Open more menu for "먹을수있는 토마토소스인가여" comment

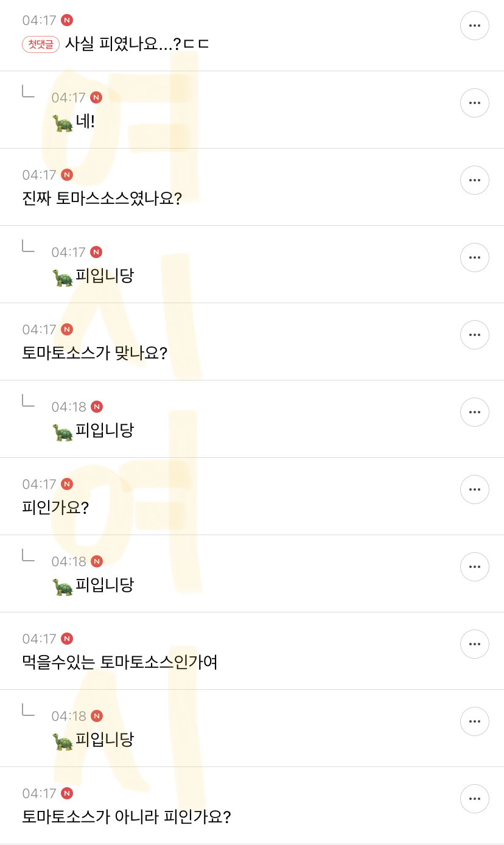point(475,644)
